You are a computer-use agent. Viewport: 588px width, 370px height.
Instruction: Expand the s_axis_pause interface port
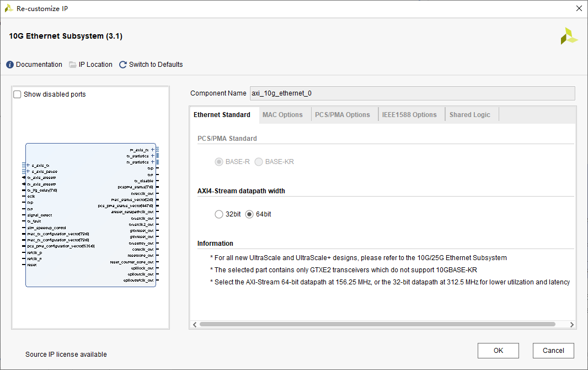pos(28,171)
